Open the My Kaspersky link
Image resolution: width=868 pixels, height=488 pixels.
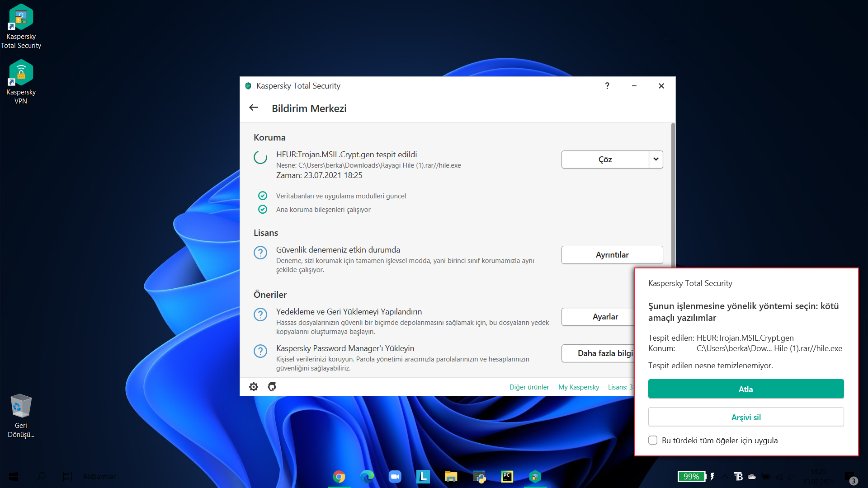(x=579, y=387)
